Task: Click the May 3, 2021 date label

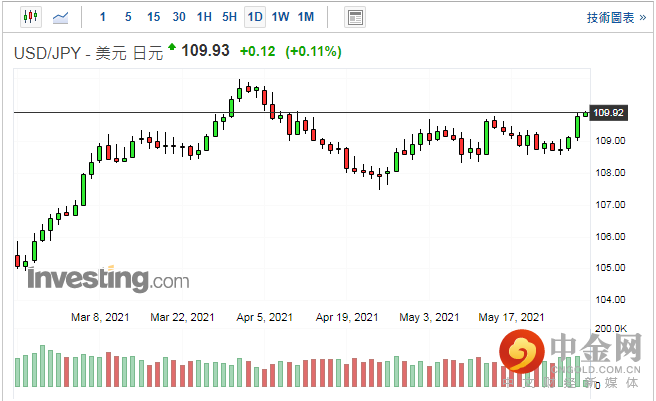Action: pyautogui.click(x=429, y=317)
